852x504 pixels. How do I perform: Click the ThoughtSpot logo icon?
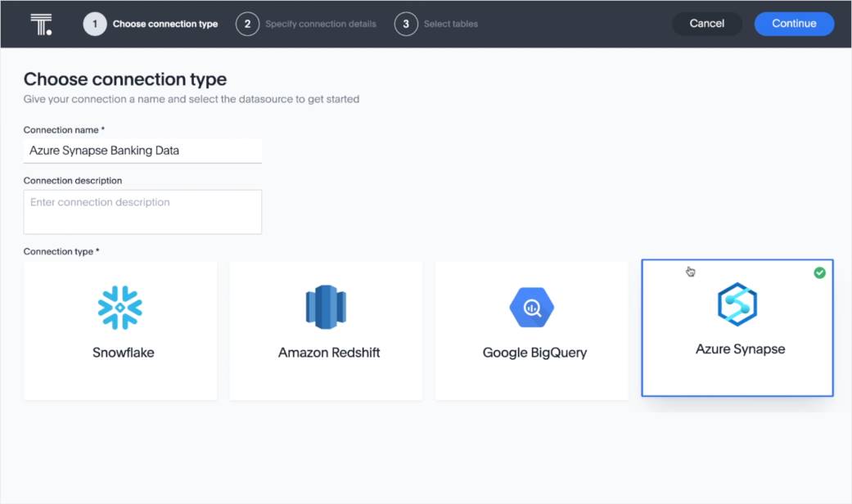click(41, 25)
